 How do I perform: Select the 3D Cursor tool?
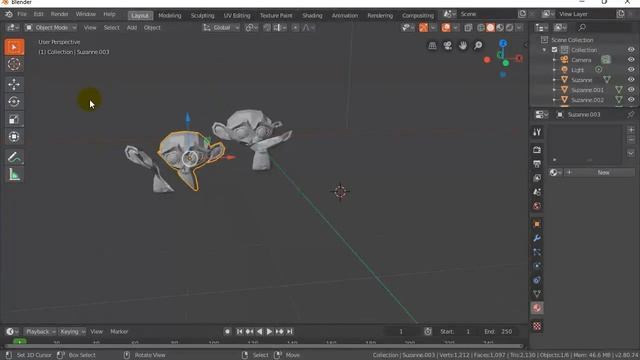[x=14, y=64]
